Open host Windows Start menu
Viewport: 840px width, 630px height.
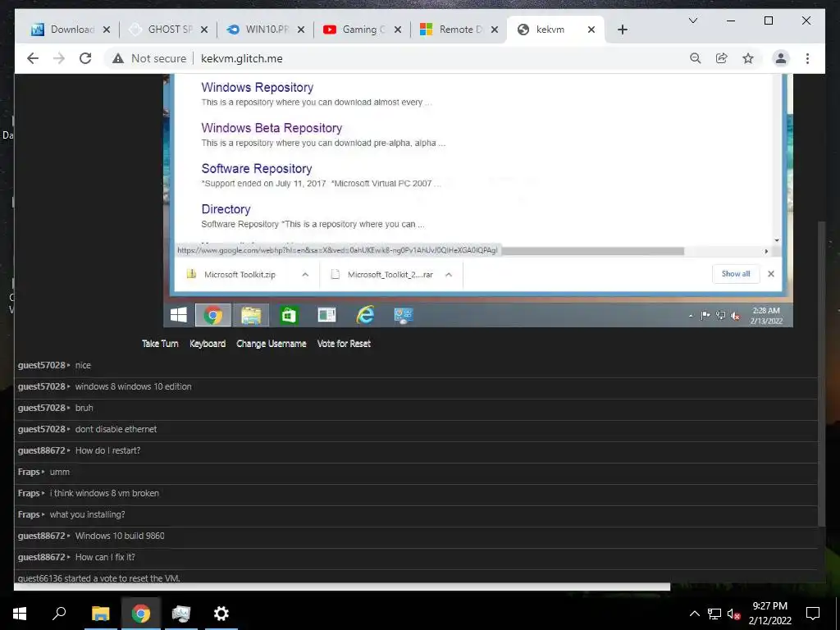(20, 614)
